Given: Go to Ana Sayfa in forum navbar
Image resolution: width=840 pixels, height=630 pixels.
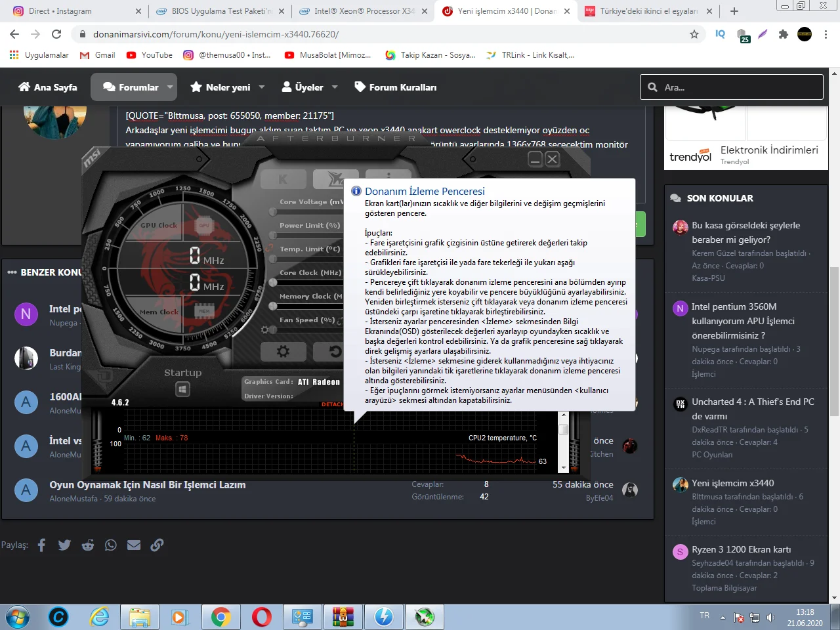Looking at the screenshot, I should tap(48, 87).
